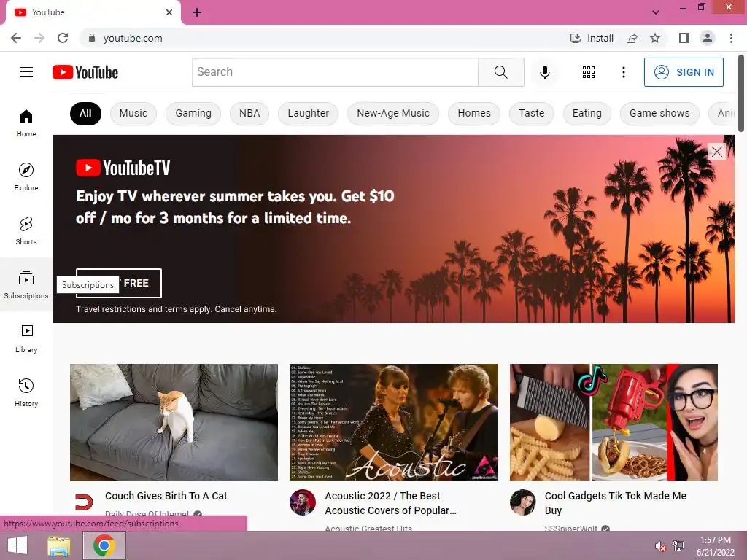Open YouTube settings three-dot menu
This screenshot has height=560, width=747.
[x=623, y=72]
